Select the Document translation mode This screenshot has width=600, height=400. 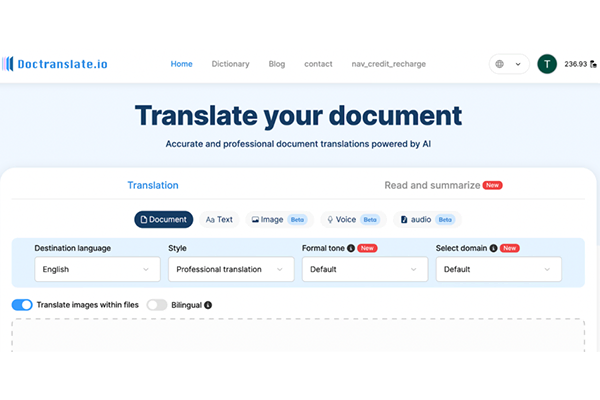pos(163,219)
